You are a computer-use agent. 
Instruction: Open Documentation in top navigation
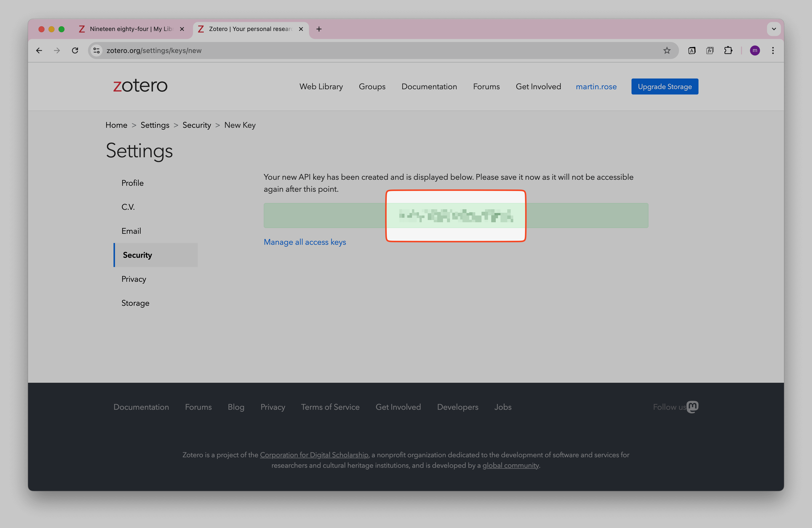429,87
